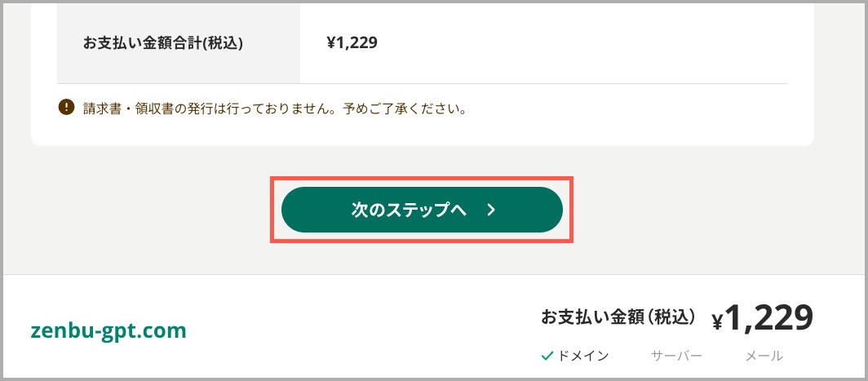868x381 pixels.
Task: Click the お支払い金額合計(税込) label cell
Action: [179, 43]
